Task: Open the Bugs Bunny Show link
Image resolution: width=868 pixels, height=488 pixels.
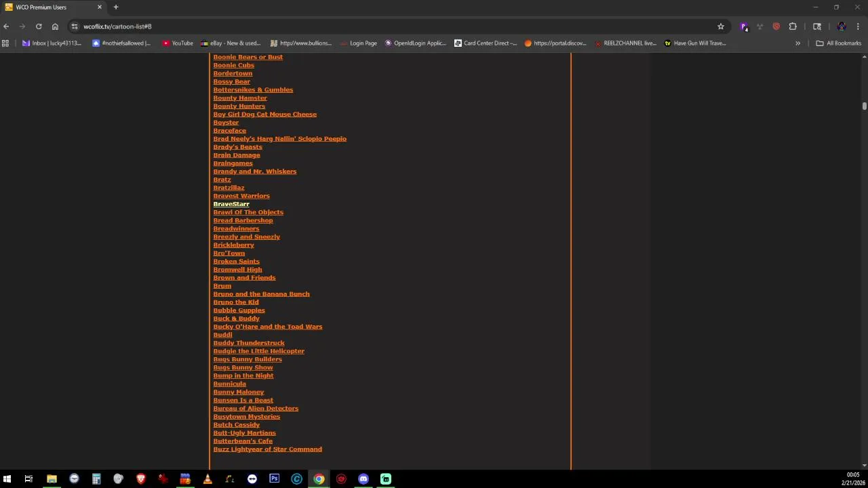Action: click(x=243, y=367)
